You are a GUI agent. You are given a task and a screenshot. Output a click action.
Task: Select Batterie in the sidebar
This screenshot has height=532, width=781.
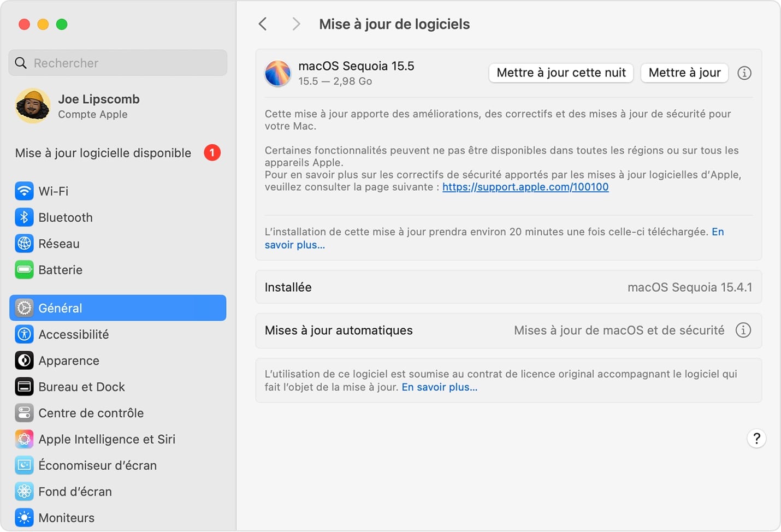pos(118,270)
